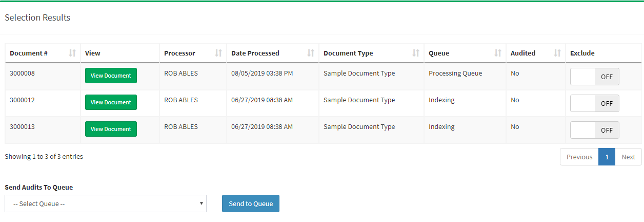The width and height of the screenshot is (644, 222).
Task: Click the Exclude column header
Action: [582, 53]
